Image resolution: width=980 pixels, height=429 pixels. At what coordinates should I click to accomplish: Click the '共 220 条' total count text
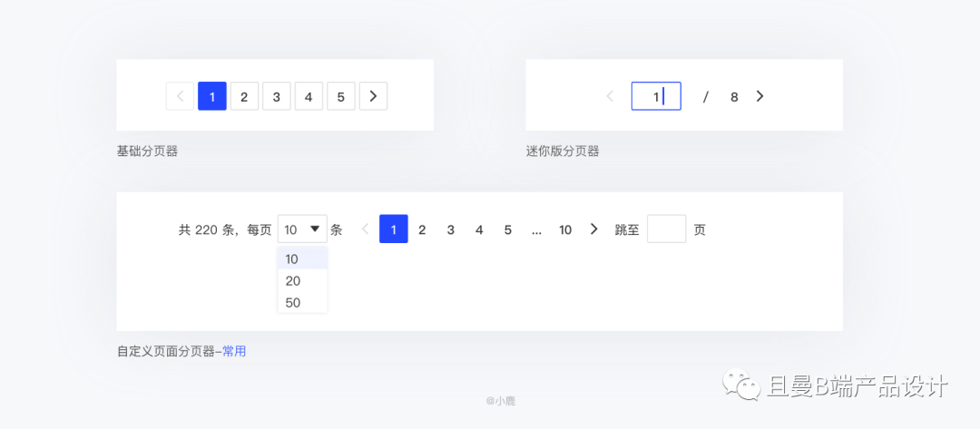(x=206, y=229)
